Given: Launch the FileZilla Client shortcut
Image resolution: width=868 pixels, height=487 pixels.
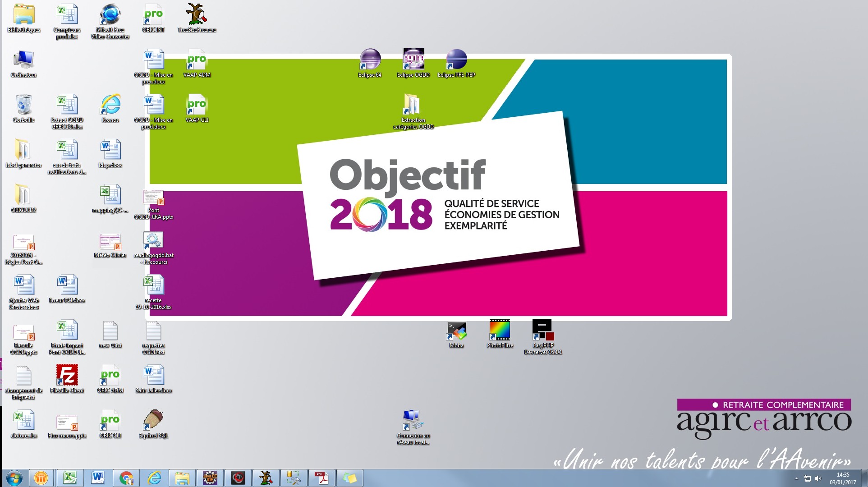Looking at the screenshot, I should tap(67, 378).
